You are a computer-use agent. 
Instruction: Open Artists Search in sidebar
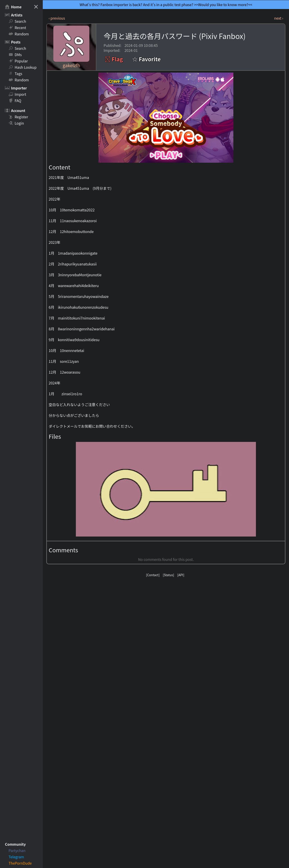pos(20,21)
